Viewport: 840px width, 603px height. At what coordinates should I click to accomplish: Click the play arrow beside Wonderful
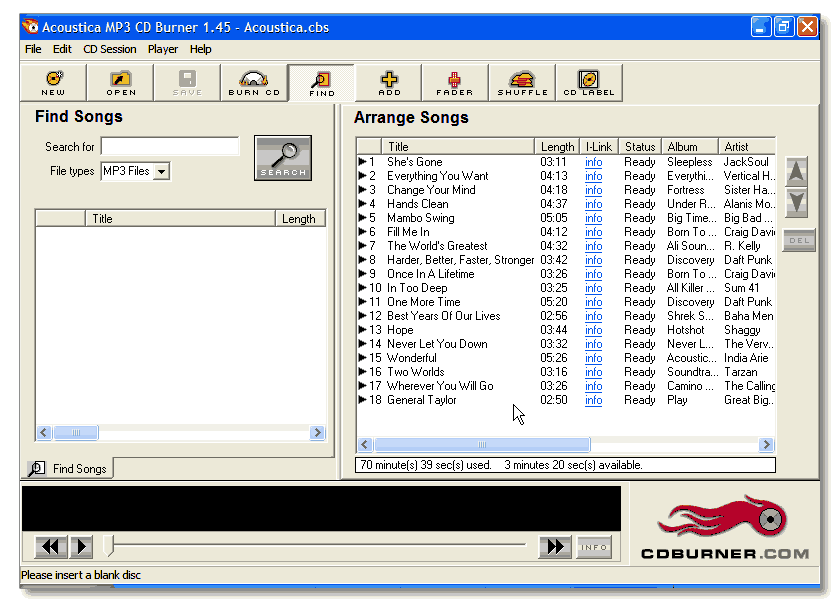tap(363, 357)
